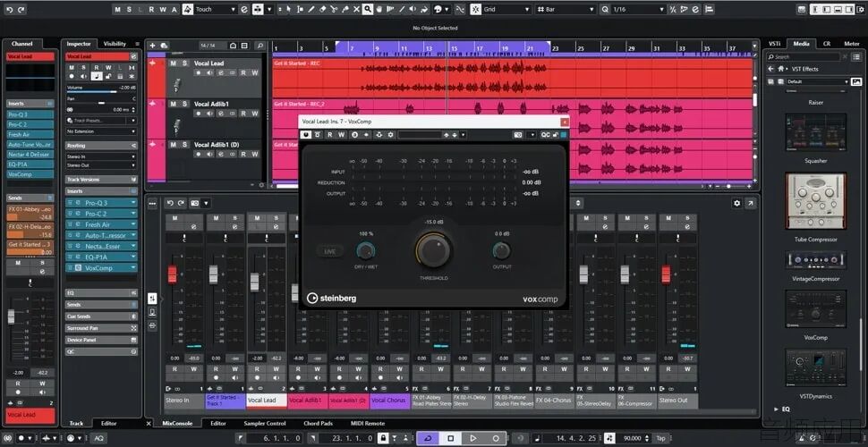This screenshot has width=868, height=447.
Task: Switch to the Visibility tab
Action: click(115, 44)
